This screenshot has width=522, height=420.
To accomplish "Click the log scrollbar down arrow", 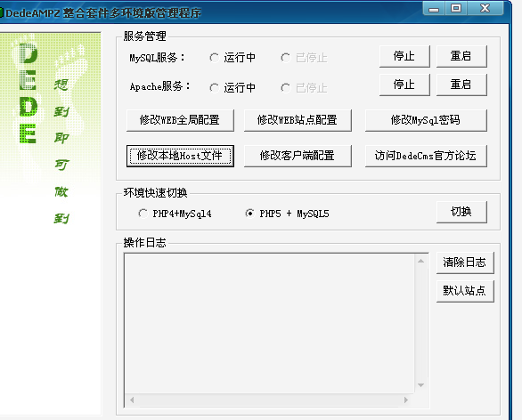I will point(420,385).
